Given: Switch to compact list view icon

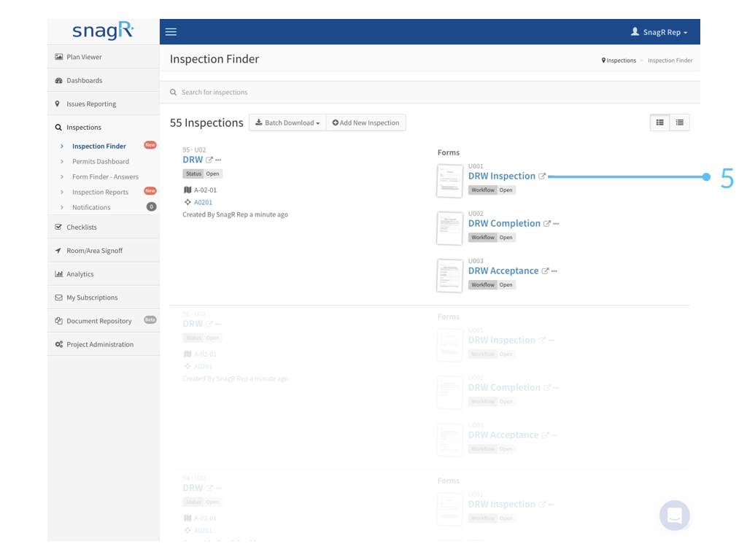Looking at the screenshot, I should tap(680, 122).
